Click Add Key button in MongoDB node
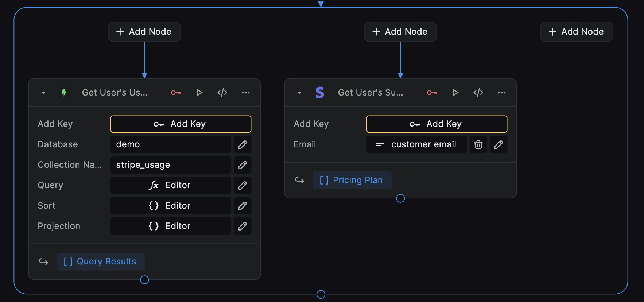Screen dimensions: 644x302 coord(181,124)
